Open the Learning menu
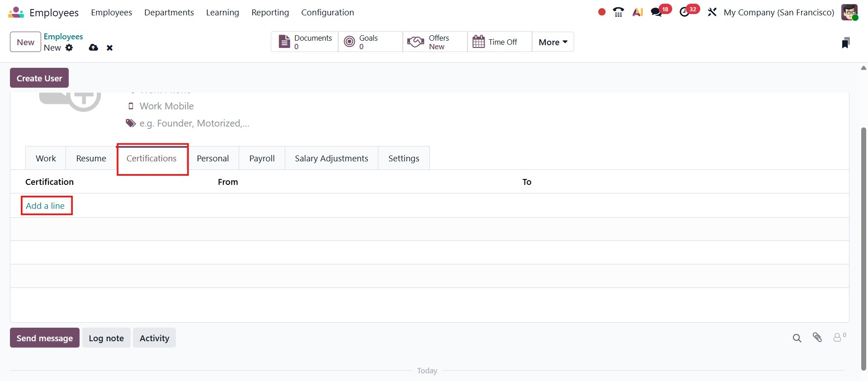Image resolution: width=868 pixels, height=381 pixels. click(x=222, y=12)
